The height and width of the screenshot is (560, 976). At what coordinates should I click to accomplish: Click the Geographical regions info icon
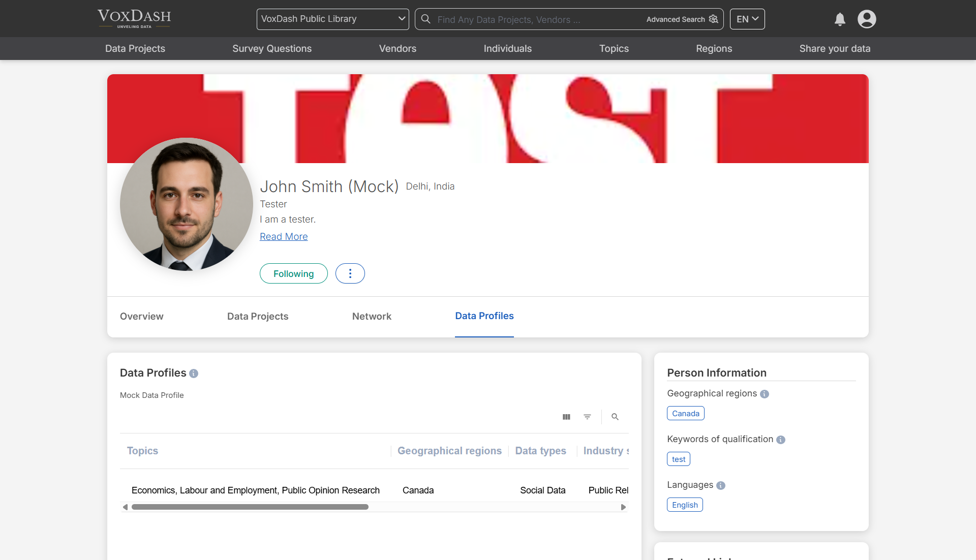765,394
